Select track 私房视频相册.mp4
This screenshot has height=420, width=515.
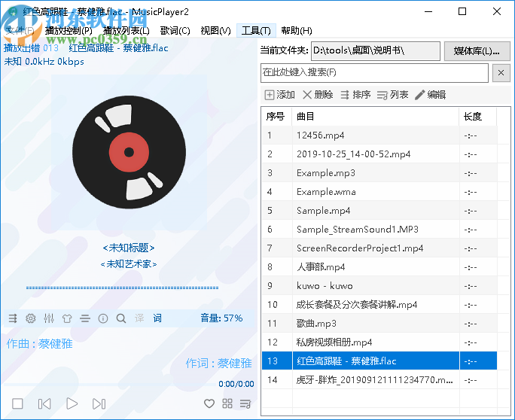point(379,342)
